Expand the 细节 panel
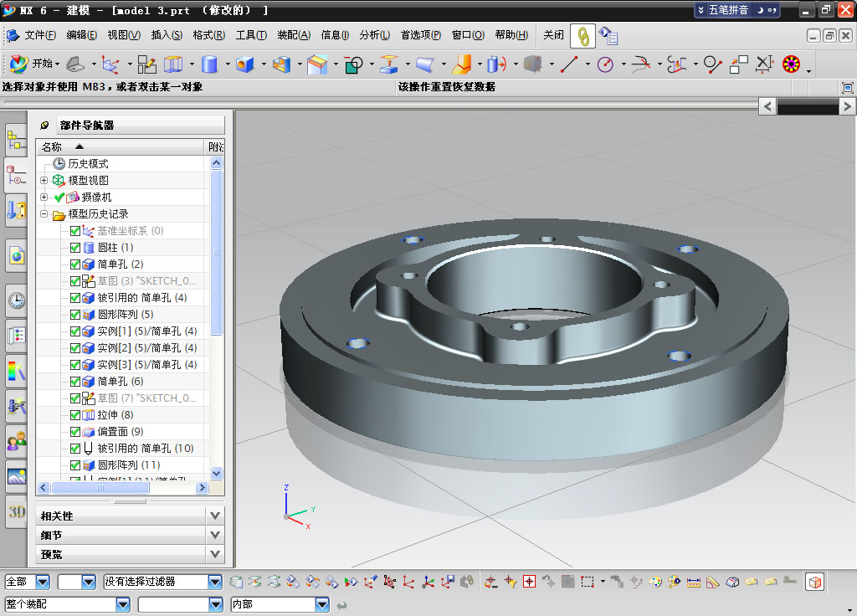Screen dimensions: 857x616 coord(215,535)
